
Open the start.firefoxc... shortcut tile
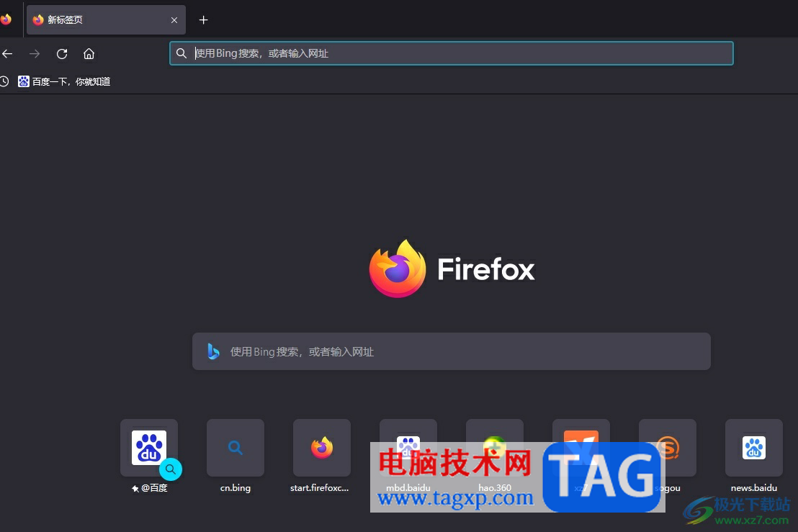pyautogui.click(x=322, y=448)
